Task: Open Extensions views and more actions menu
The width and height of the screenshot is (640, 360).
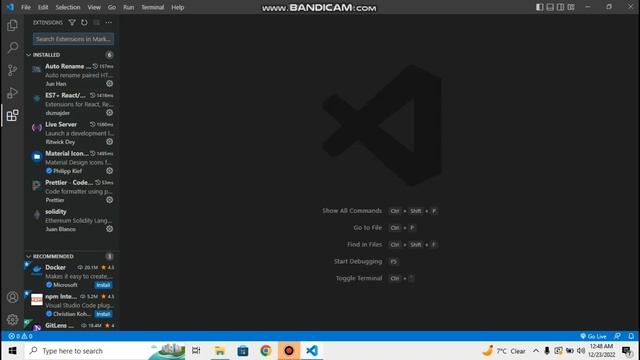Action: click(109, 22)
